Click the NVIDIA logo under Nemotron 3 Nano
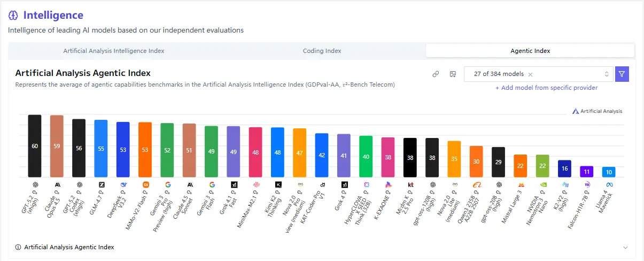Screen dimensions: 644x261 pos(542,185)
